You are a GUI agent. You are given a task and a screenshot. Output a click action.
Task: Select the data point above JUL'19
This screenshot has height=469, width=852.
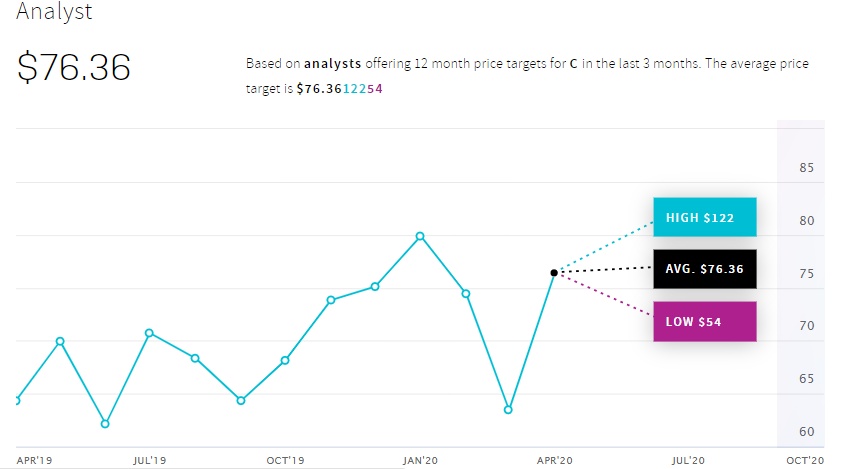point(149,333)
